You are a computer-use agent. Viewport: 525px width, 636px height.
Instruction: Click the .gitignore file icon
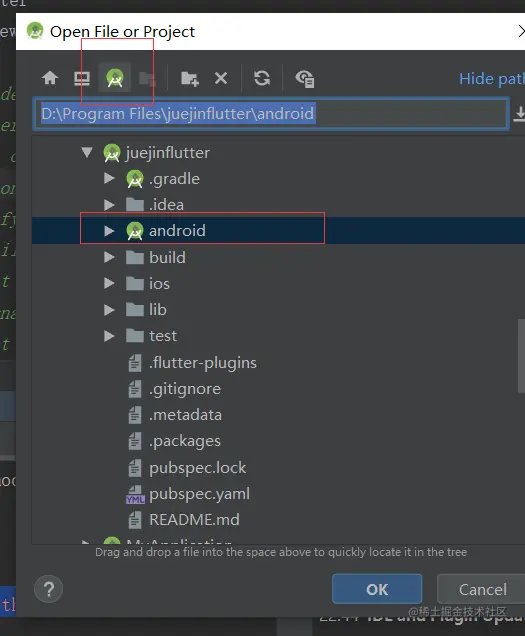coord(135,389)
